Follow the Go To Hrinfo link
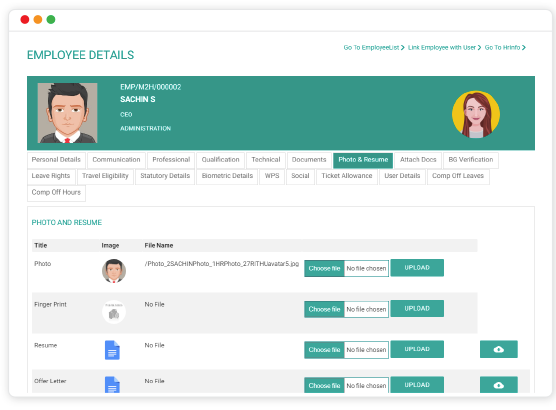This screenshot has width=556, height=410. [505, 48]
